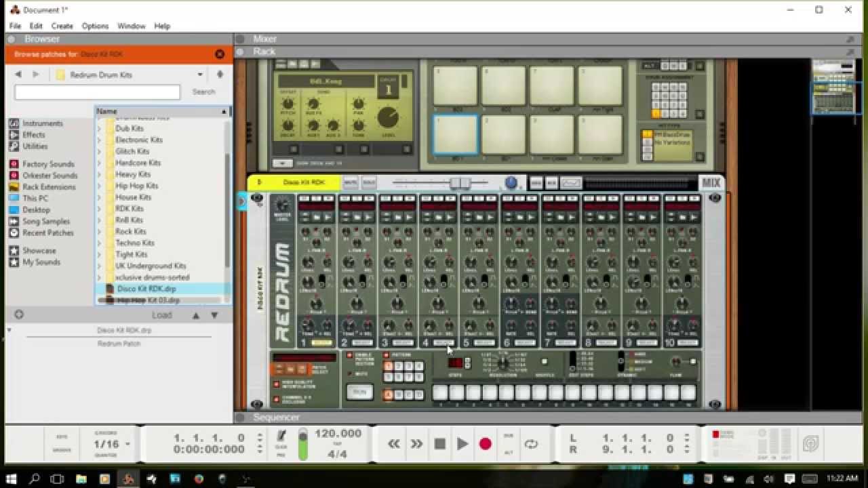The height and width of the screenshot is (488, 868).
Task: Go back in browser history
Action: point(18,75)
